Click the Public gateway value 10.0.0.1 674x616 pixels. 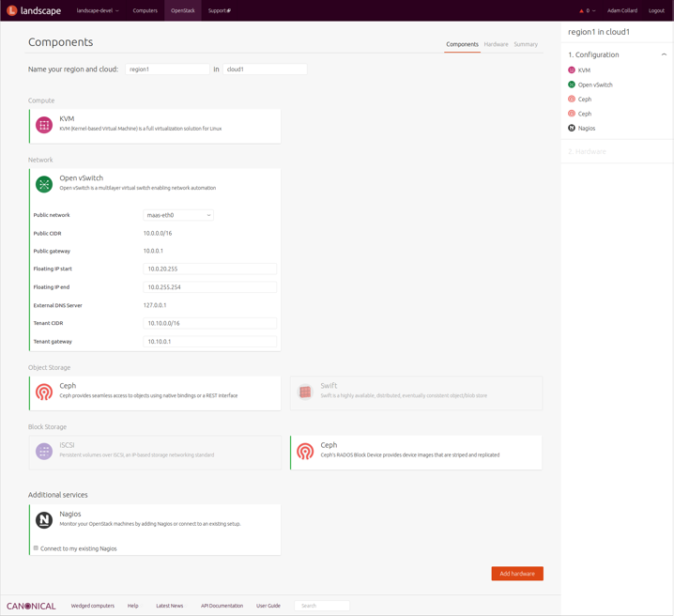coord(153,251)
